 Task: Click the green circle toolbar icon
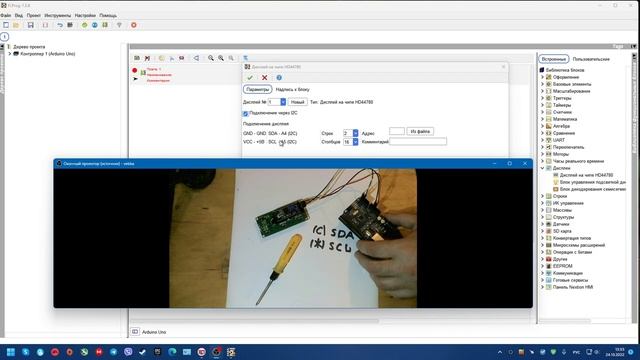click(x=84, y=25)
